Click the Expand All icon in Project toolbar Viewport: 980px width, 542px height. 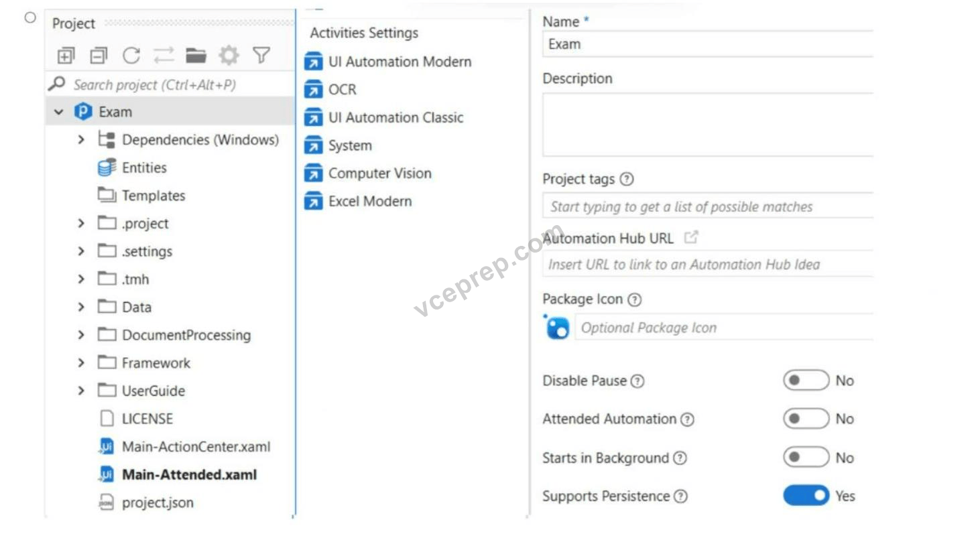pos(66,56)
